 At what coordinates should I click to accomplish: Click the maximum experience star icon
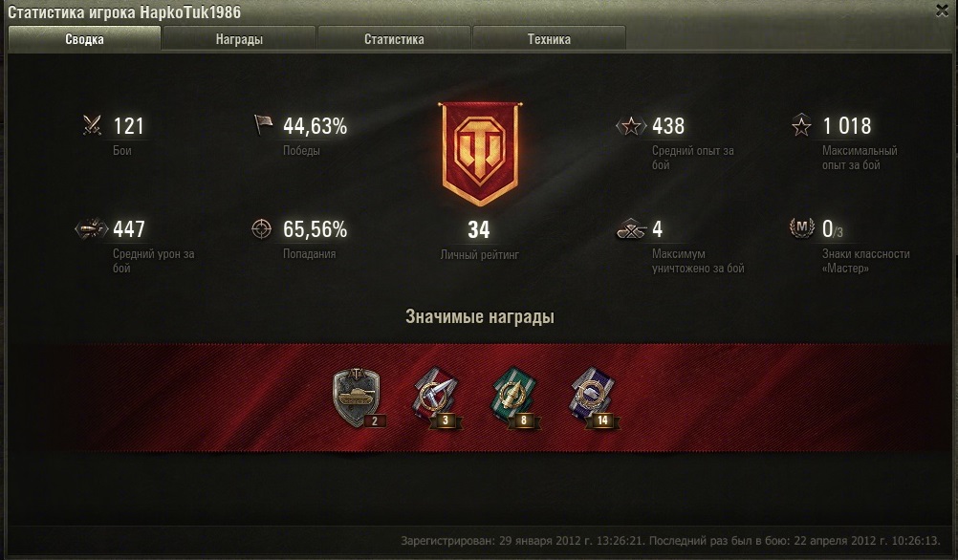click(801, 125)
